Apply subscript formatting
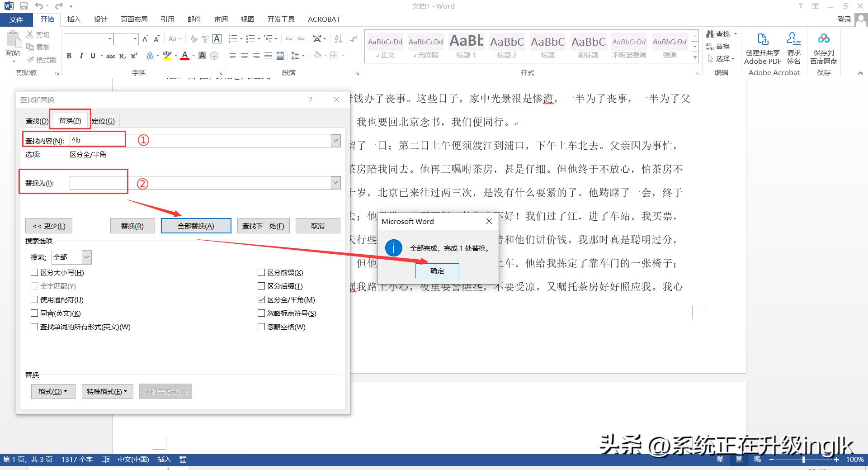The width and height of the screenshot is (868, 470). tap(123, 56)
